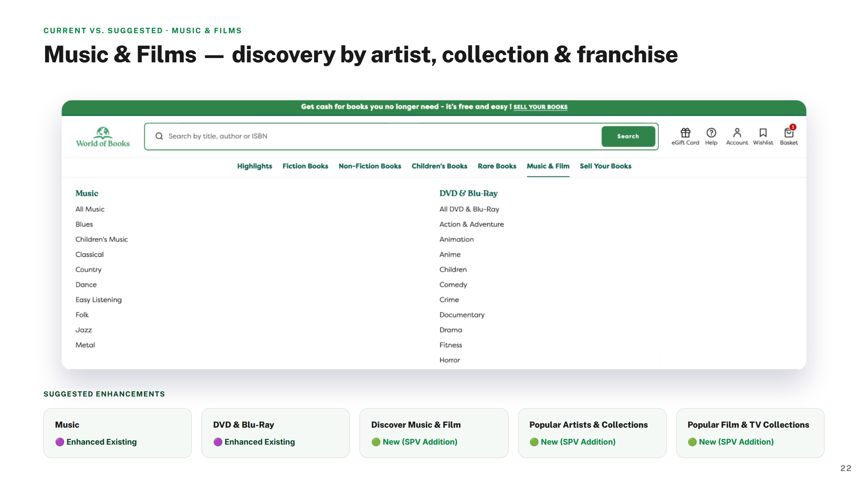
Task: Click Popular Artists & Collections card
Action: [x=592, y=433]
